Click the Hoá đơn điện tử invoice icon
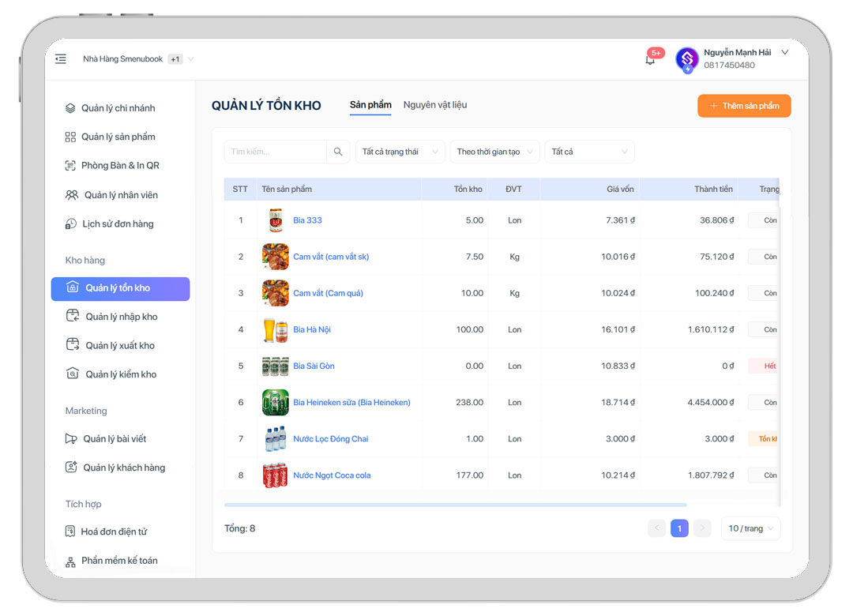853x616 pixels. click(70, 531)
